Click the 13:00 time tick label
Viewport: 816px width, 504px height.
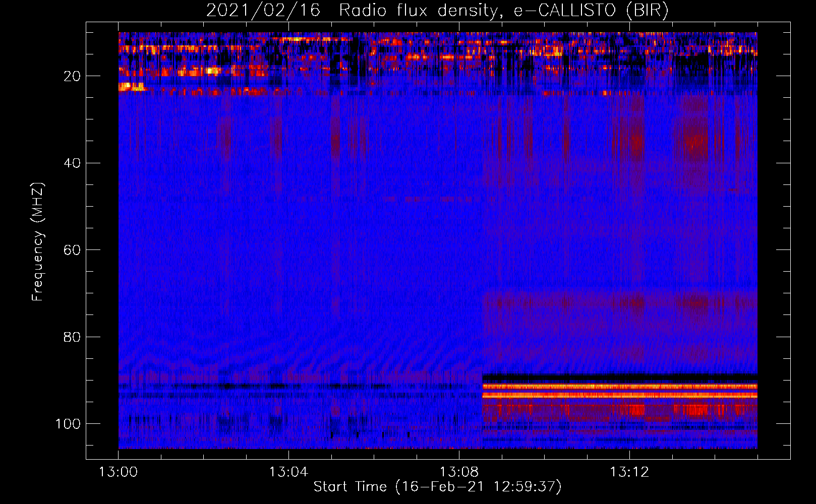(x=118, y=472)
